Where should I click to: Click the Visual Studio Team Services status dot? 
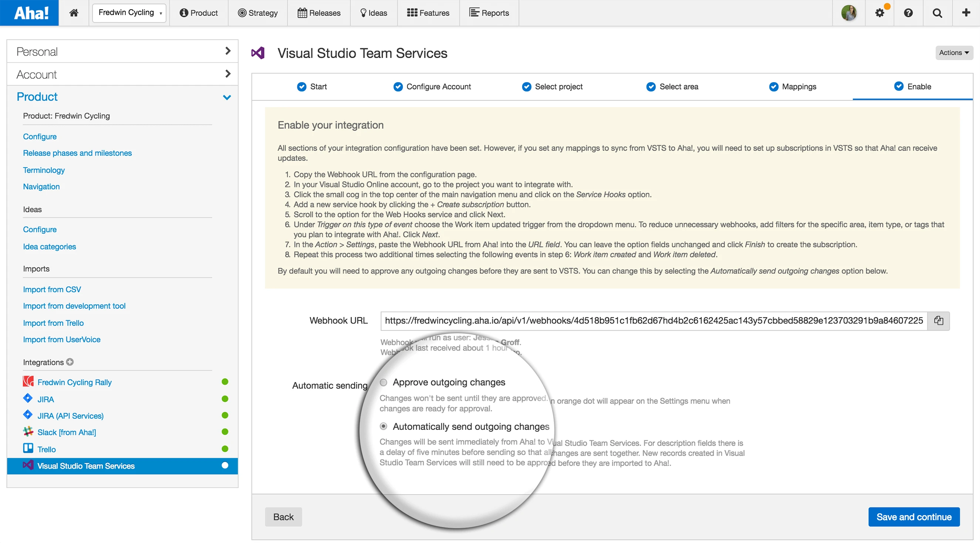tap(225, 465)
